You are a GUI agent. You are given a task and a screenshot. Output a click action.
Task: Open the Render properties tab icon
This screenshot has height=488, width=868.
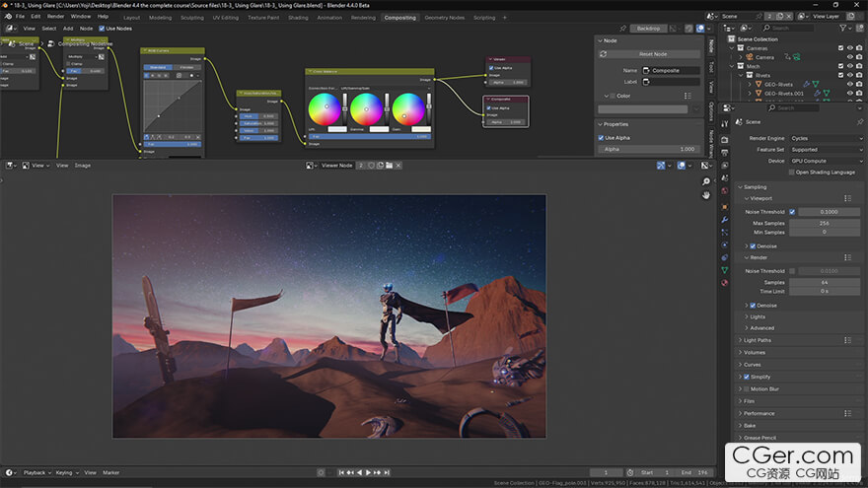click(725, 139)
